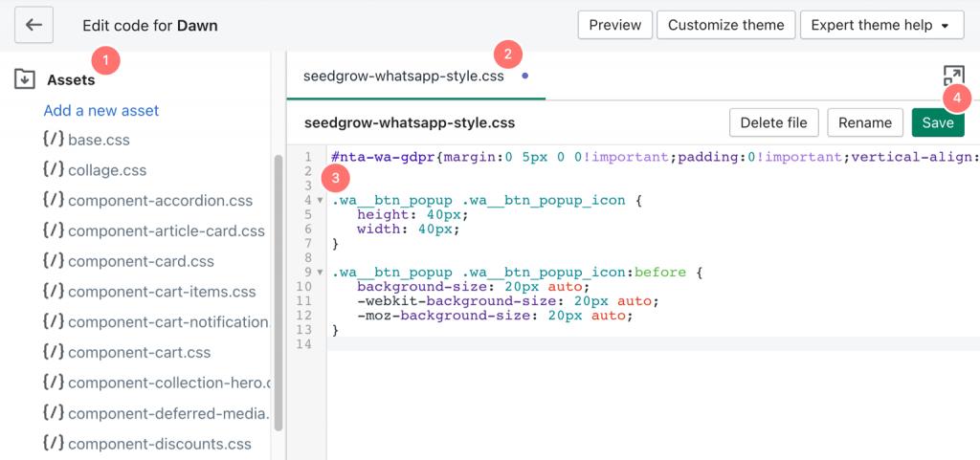Click the Customize theme button
Screen dimensions: 980x460
click(x=725, y=26)
